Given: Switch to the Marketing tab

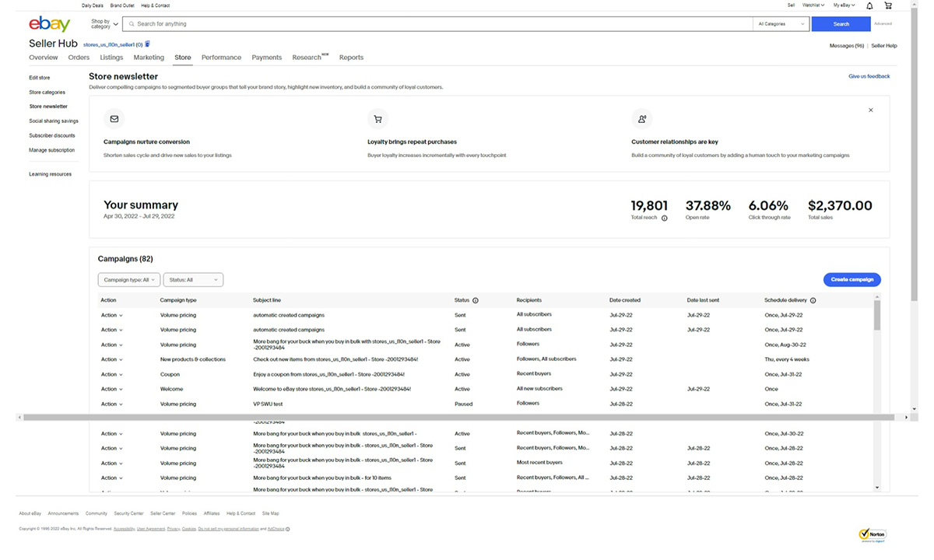Looking at the screenshot, I should pyautogui.click(x=149, y=57).
